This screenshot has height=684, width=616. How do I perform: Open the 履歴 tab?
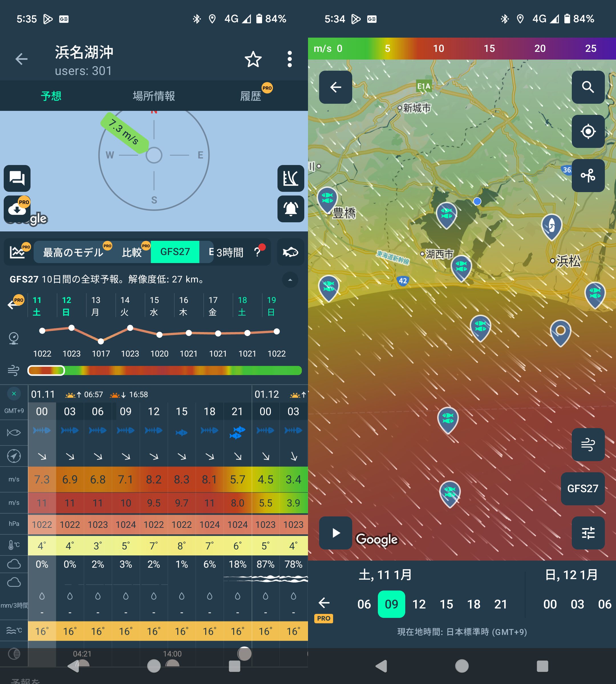pos(251,96)
